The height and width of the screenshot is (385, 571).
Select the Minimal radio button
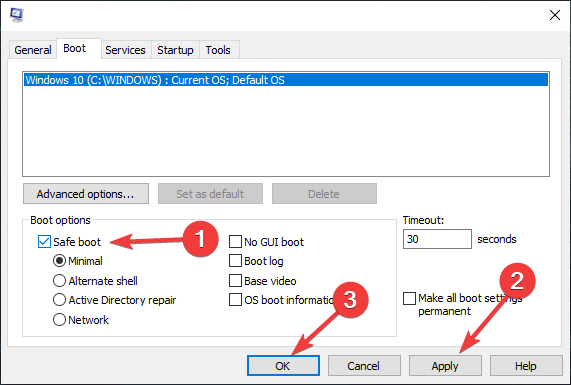click(59, 261)
